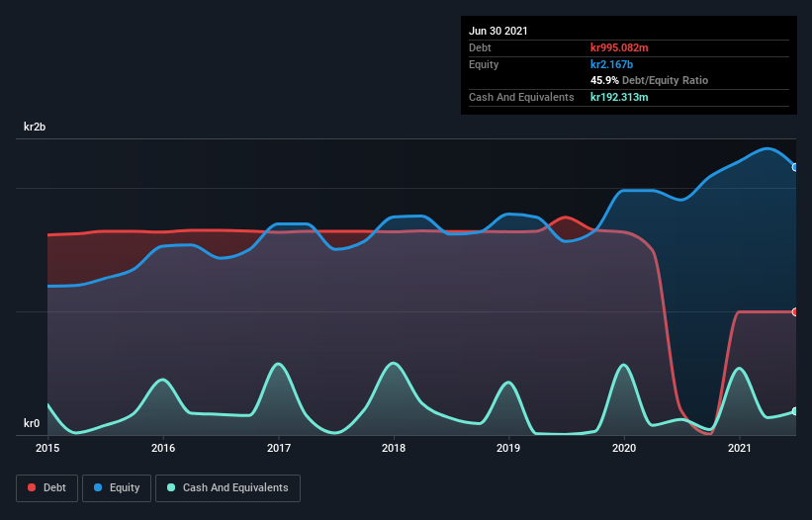This screenshot has width=812, height=520.
Task: Click the 2020 x-axis label
Action: click(x=624, y=448)
